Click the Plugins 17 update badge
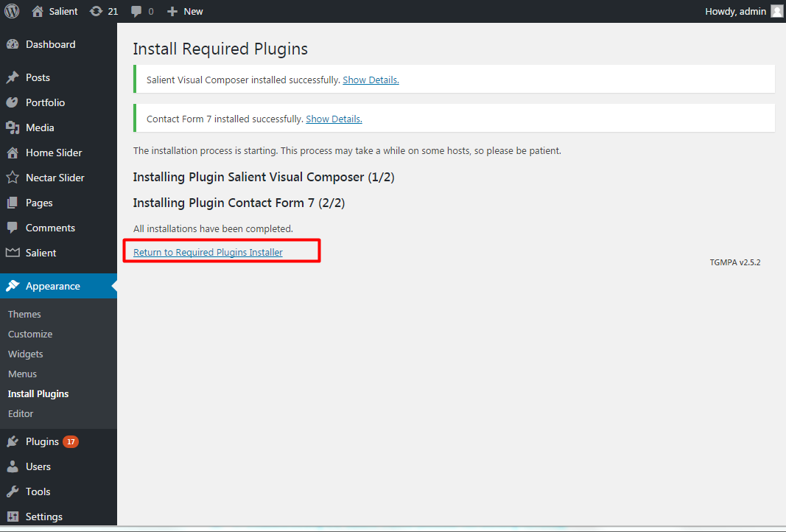The image size is (786, 532). (71, 442)
